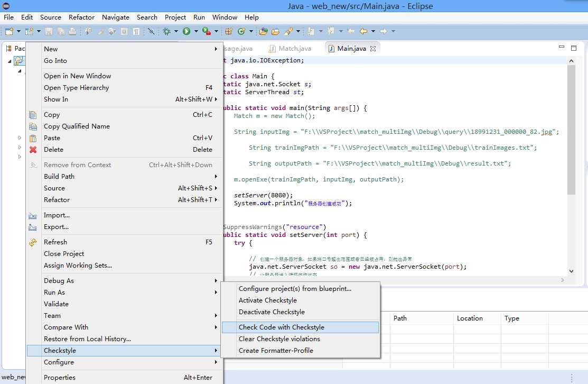The height and width of the screenshot is (384, 588).
Task: Choose Create Formatter-Profile
Action: coord(300,351)
